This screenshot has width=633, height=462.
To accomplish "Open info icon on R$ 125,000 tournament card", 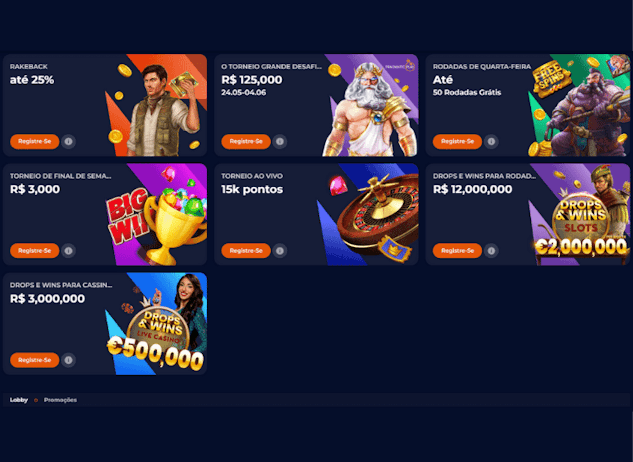I will click(x=280, y=142).
